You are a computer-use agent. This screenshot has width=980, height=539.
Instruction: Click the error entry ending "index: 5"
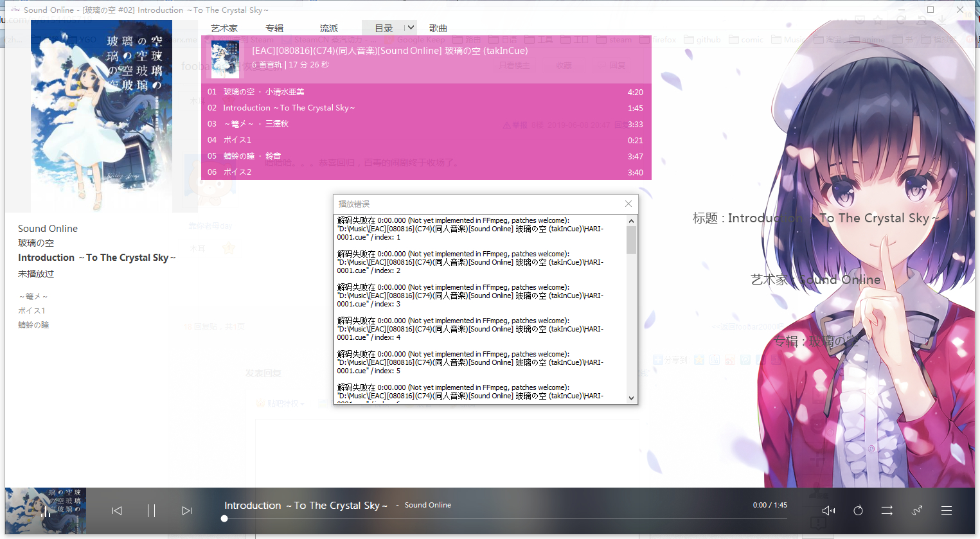point(470,362)
